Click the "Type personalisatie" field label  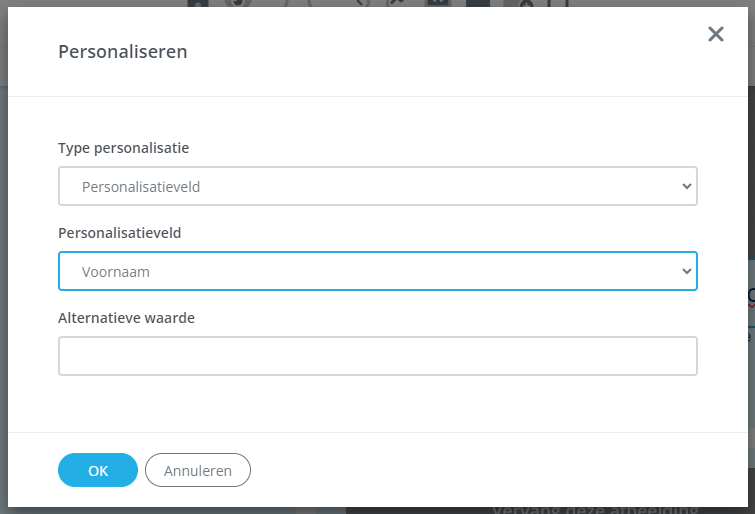click(123, 148)
